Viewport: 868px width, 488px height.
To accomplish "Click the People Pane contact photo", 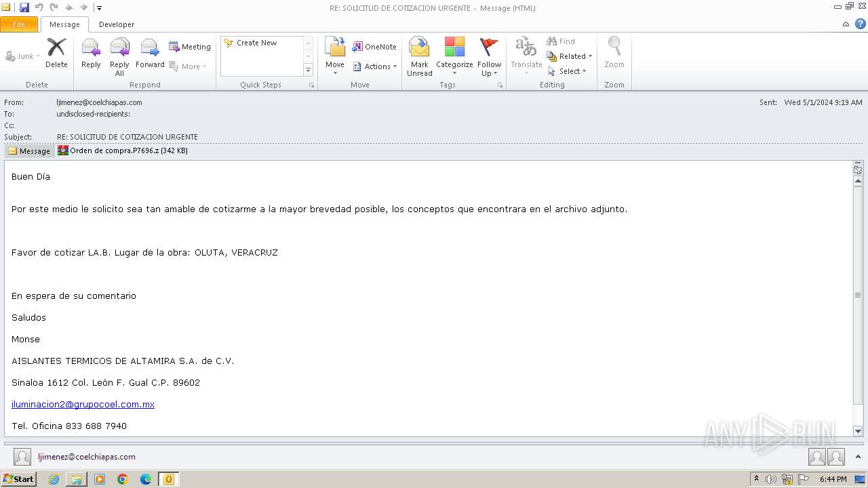I will 22,457.
